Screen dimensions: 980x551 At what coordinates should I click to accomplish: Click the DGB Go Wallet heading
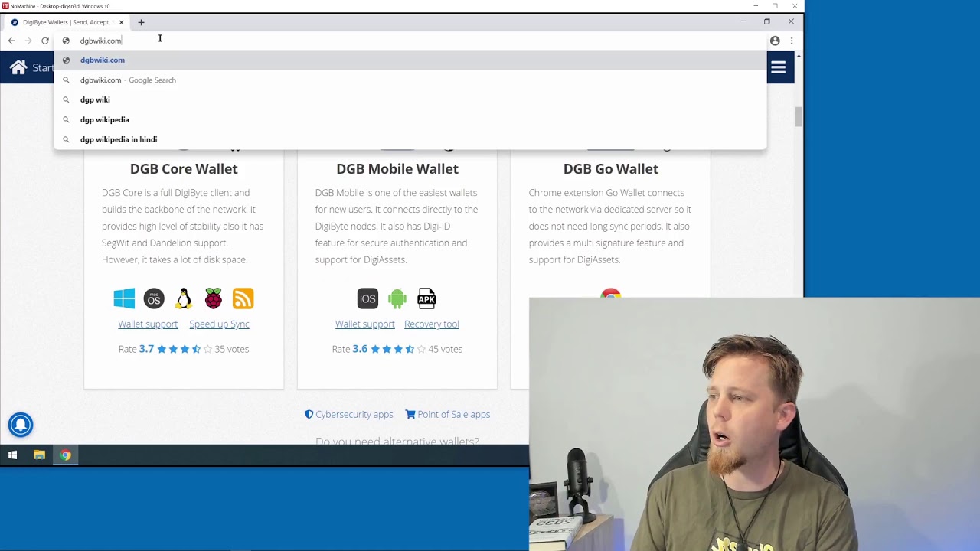(x=611, y=169)
